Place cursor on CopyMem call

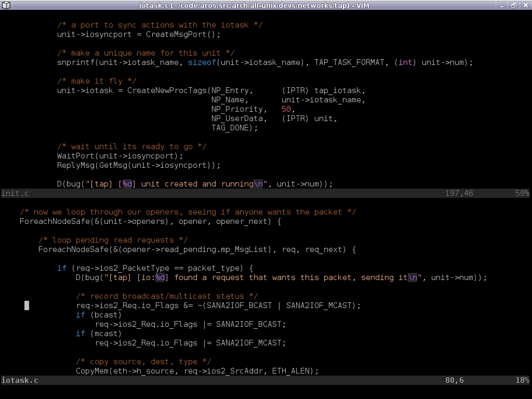tap(92, 371)
